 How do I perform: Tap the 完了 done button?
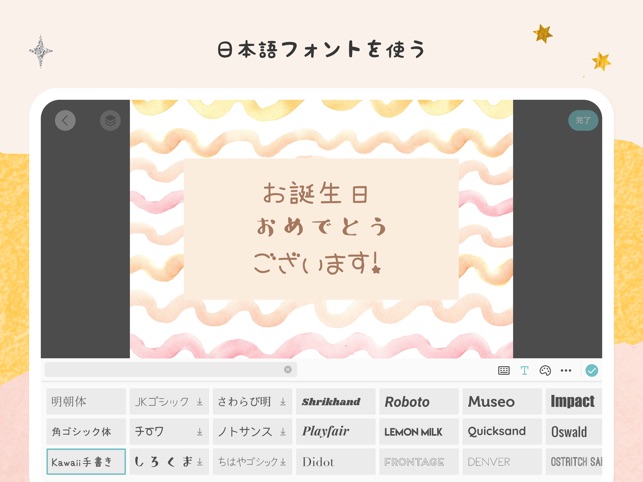[583, 121]
